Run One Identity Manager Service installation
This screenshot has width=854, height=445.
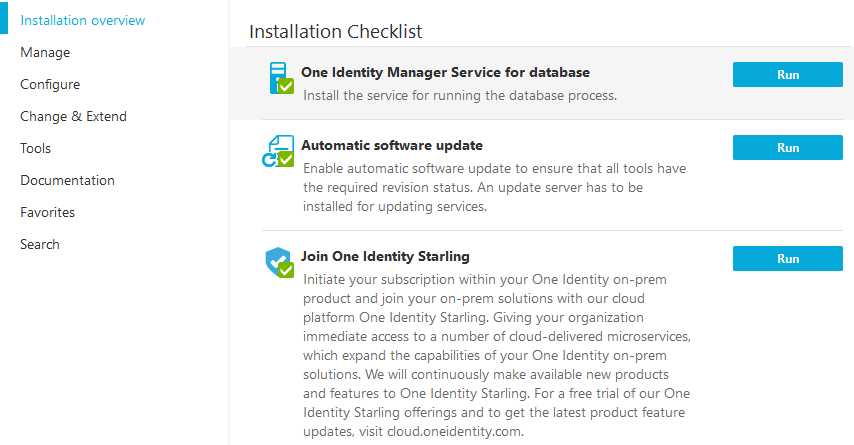[x=787, y=75]
